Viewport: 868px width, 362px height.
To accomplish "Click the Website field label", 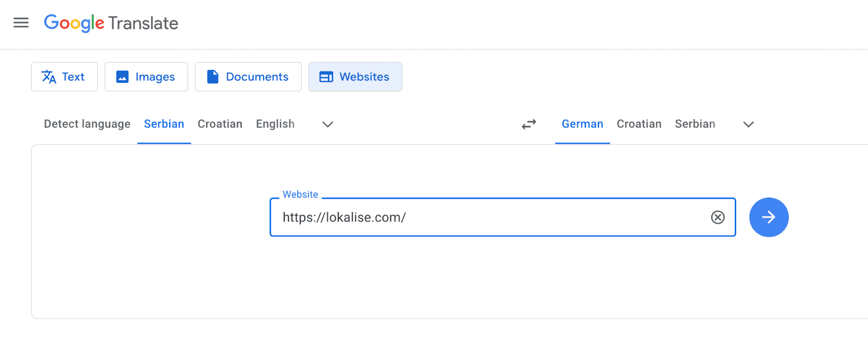I will point(300,194).
